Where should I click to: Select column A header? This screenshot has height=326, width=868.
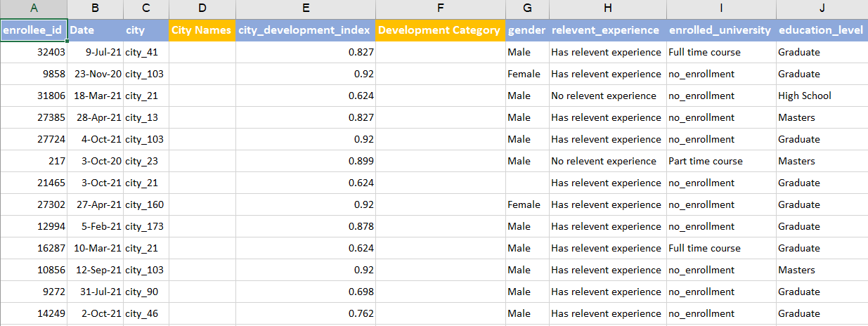[34, 9]
